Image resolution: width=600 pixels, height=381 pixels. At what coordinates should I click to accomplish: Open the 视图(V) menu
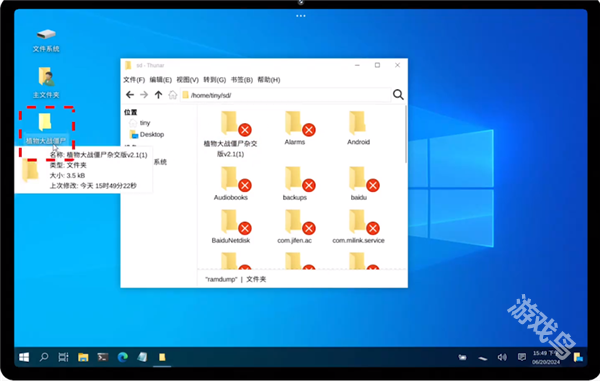click(x=188, y=80)
